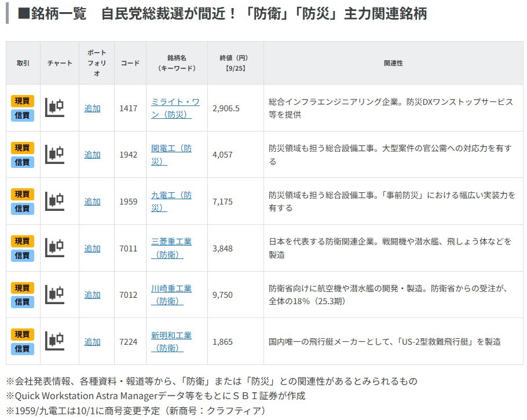The width and height of the screenshot is (527, 420).
Task: Open 三菱重工業（防衛） stock link
Action: click(171, 248)
